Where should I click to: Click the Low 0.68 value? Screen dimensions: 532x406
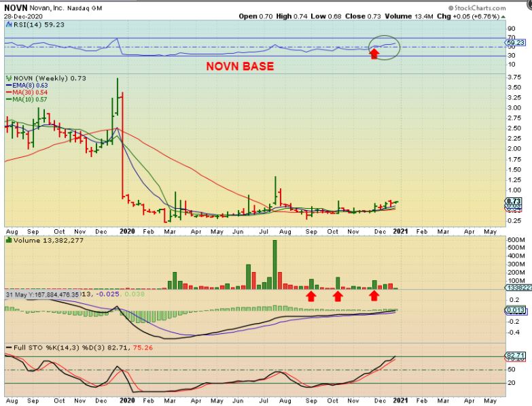point(326,16)
